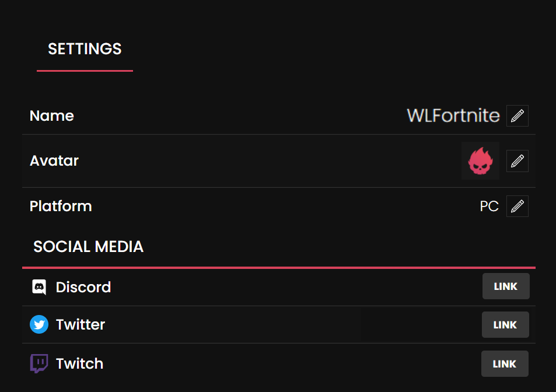This screenshot has width=556, height=392.
Task: Click the Avatar row label
Action: [x=54, y=160]
